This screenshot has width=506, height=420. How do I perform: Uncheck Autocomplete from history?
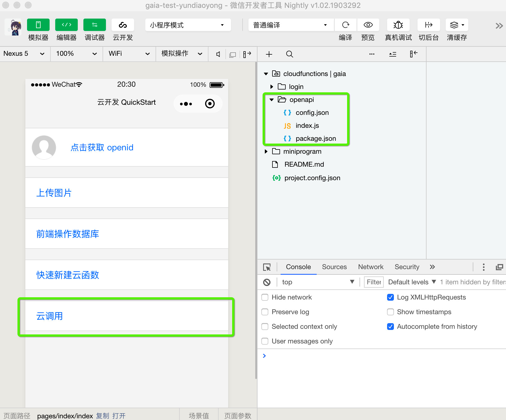click(x=390, y=327)
